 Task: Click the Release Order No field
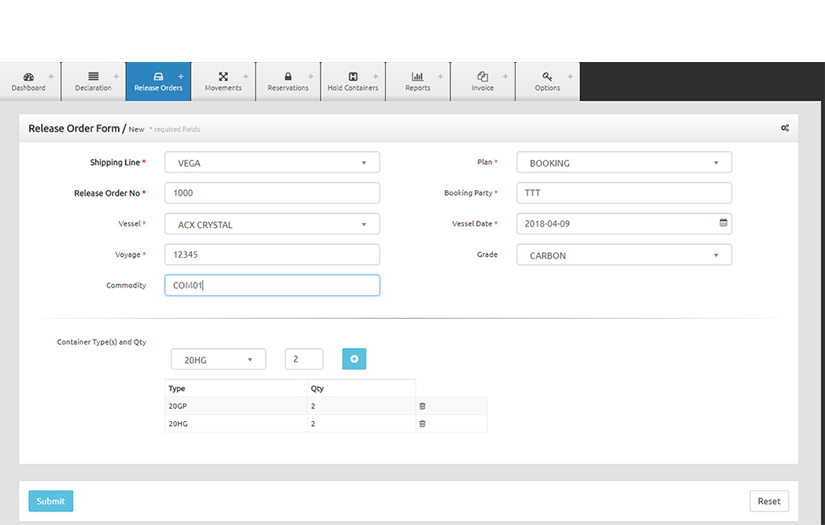pos(272,193)
